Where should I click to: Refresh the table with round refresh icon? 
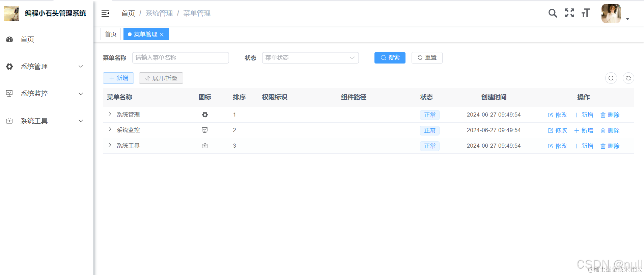coord(628,78)
